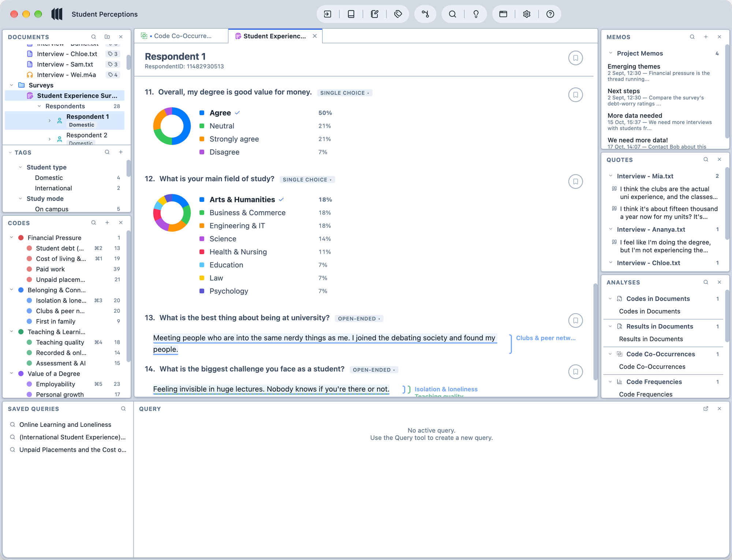Viewport: 732px width, 560px height.
Task: Click the lightbulb insights icon
Action: point(476,14)
